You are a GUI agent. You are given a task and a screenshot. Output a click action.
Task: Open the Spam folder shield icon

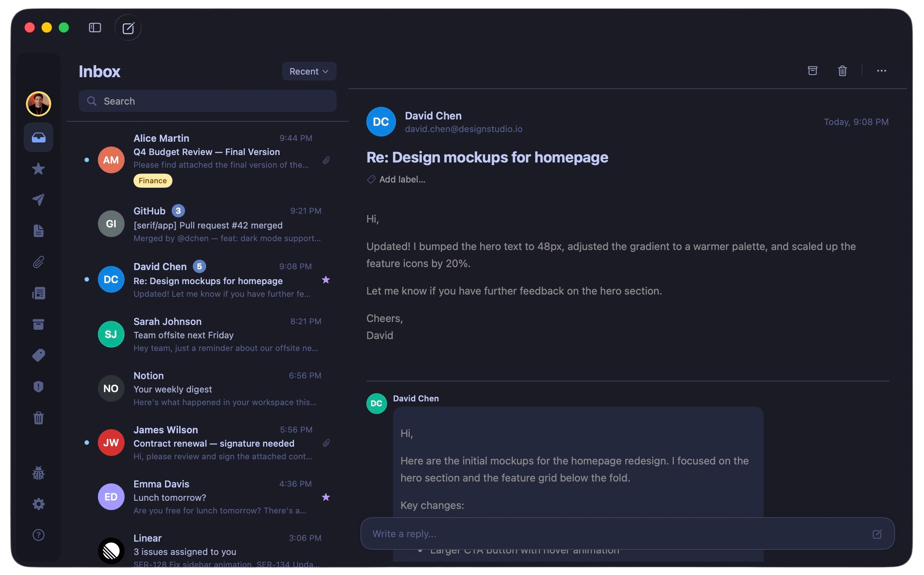38,387
